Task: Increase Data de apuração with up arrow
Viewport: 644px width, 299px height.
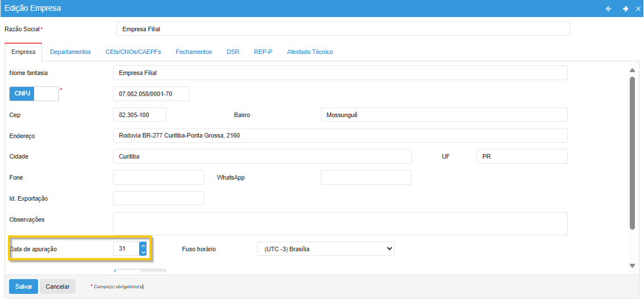Action: click(143, 246)
